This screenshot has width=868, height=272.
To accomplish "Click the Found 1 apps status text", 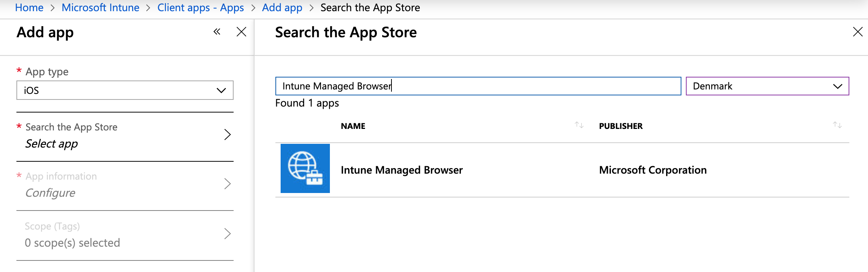I will [307, 103].
